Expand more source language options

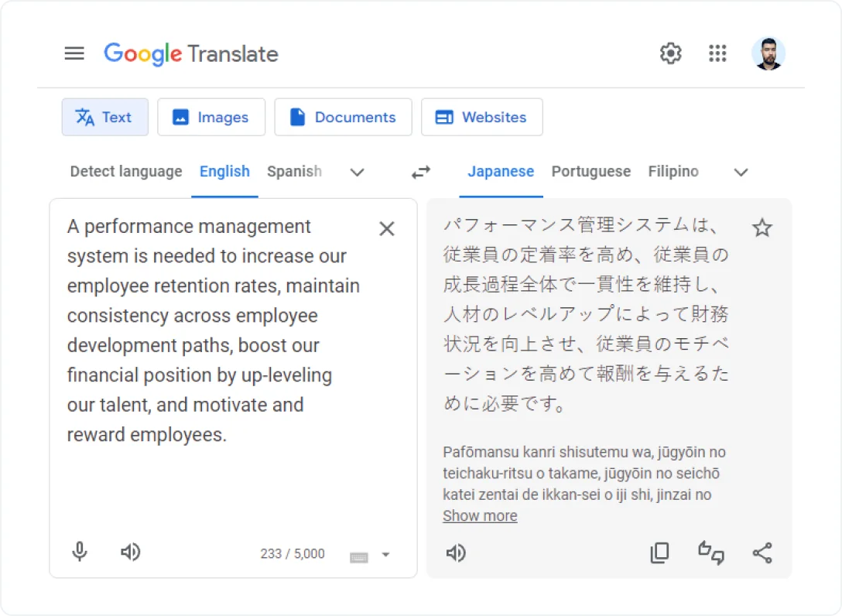(357, 173)
